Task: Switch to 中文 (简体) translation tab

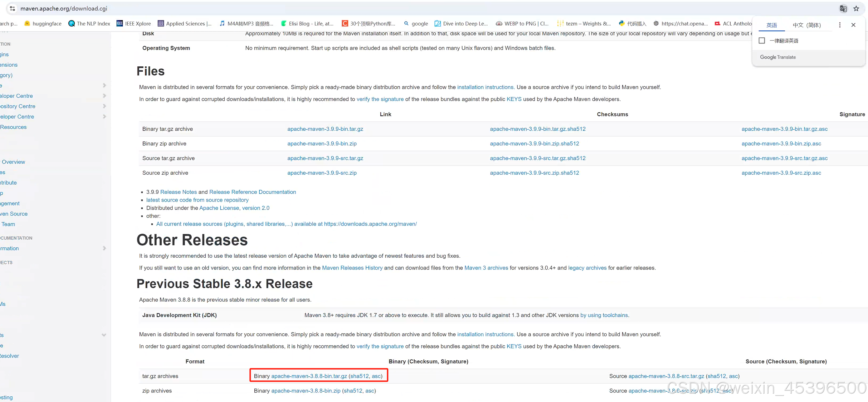Action: [807, 25]
